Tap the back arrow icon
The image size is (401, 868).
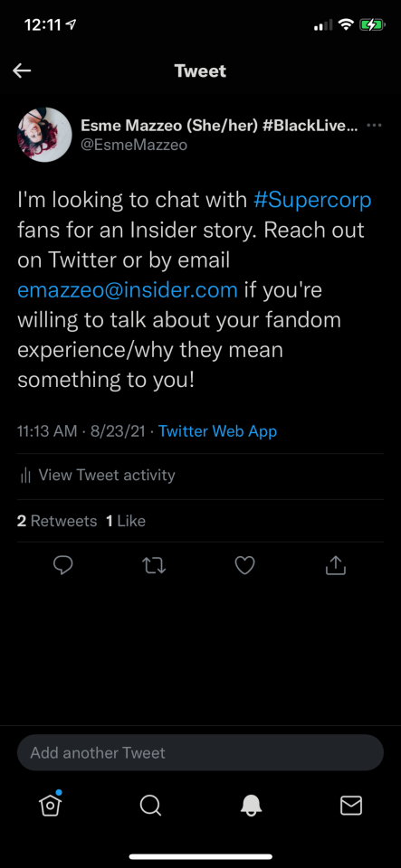22,71
